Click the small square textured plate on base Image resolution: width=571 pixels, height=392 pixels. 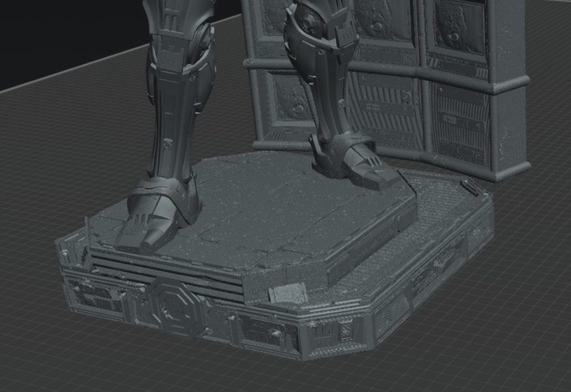click(x=288, y=294)
